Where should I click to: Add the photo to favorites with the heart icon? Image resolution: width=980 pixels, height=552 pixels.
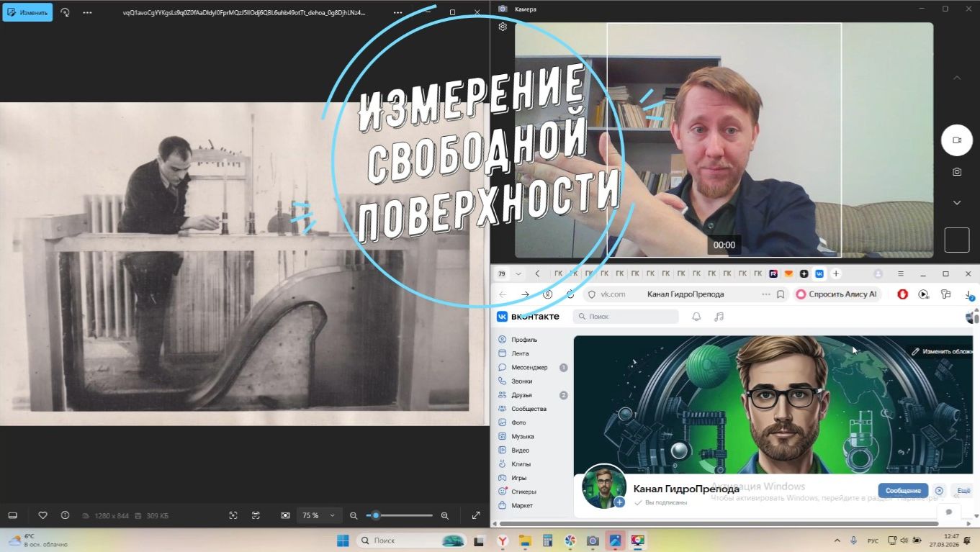pos(42,515)
